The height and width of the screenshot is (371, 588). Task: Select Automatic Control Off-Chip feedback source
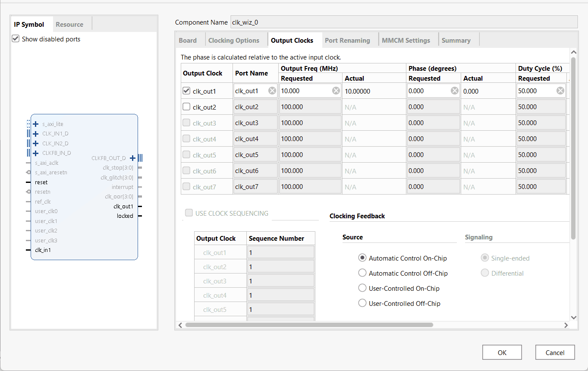point(362,273)
